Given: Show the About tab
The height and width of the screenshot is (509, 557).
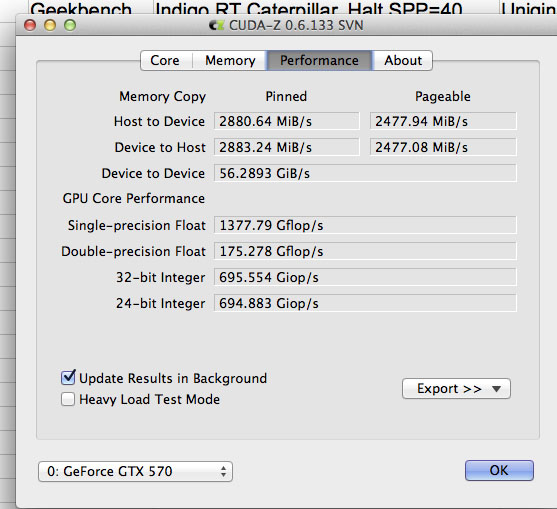Looking at the screenshot, I should tap(403, 60).
